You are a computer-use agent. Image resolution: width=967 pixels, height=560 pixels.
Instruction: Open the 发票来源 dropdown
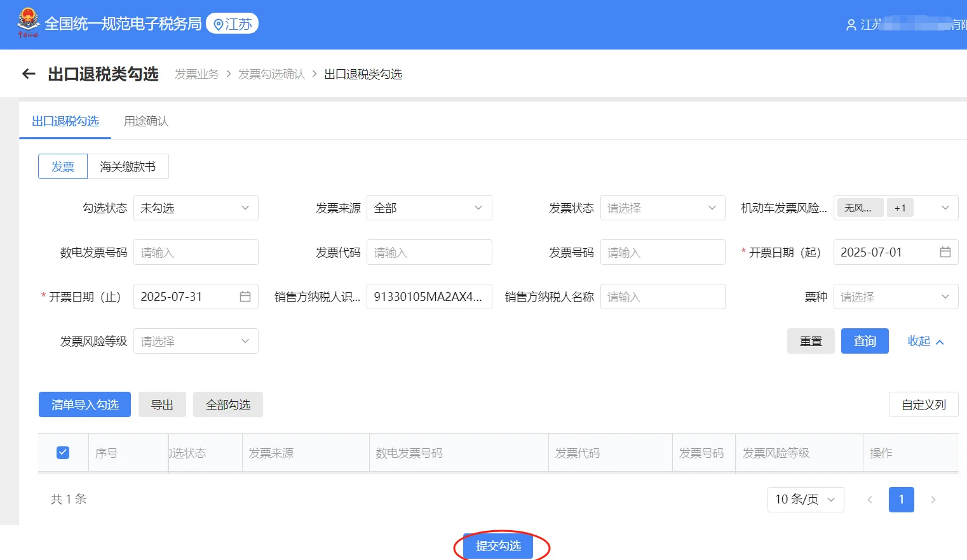point(429,208)
